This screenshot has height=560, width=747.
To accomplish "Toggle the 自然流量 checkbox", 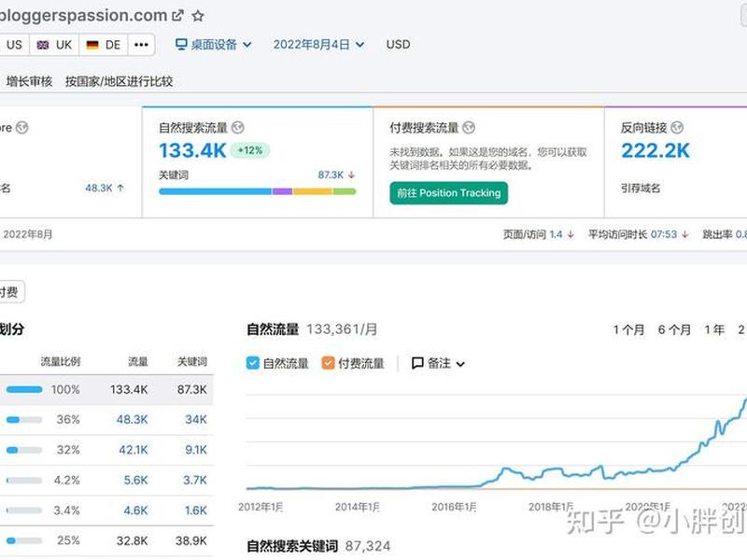I will [252, 363].
